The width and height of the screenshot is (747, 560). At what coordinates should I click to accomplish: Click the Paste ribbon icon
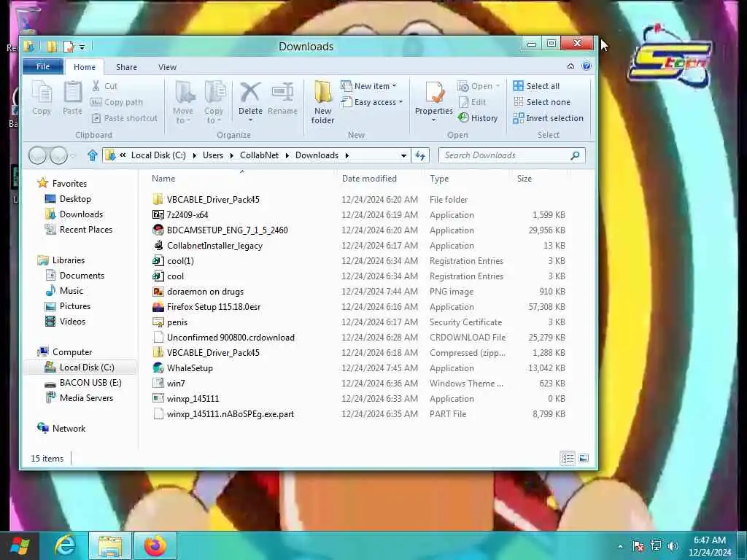[72, 98]
